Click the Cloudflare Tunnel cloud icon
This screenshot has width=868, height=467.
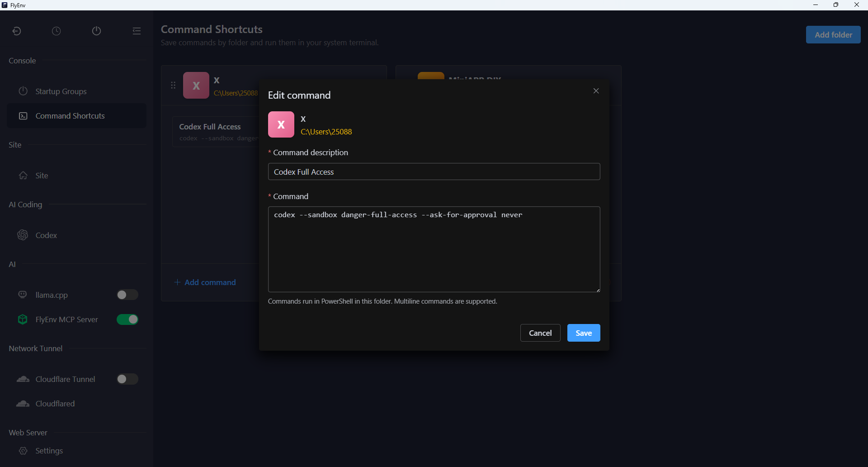(x=23, y=379)
